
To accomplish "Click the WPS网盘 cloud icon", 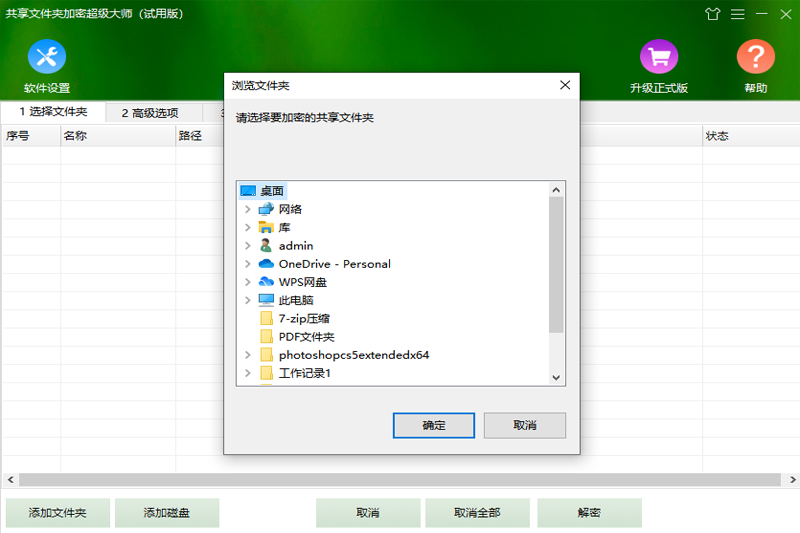I will pos(266,282).
